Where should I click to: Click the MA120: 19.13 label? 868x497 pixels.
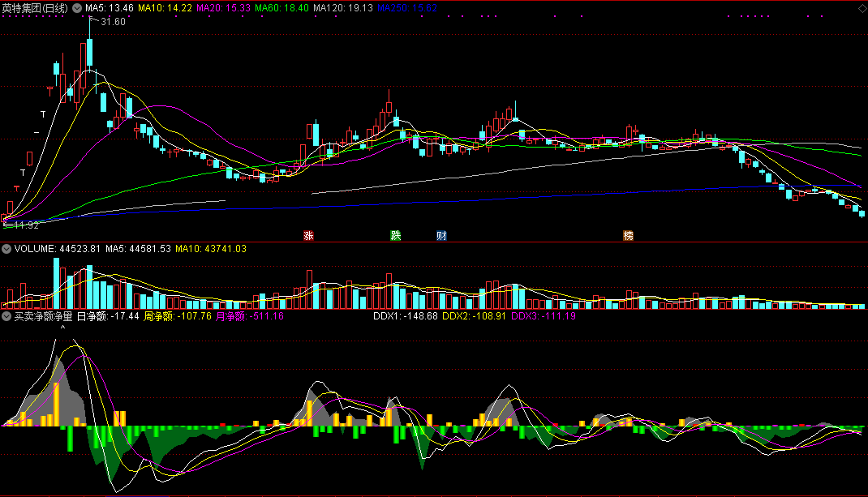click(x=343, y=8)
